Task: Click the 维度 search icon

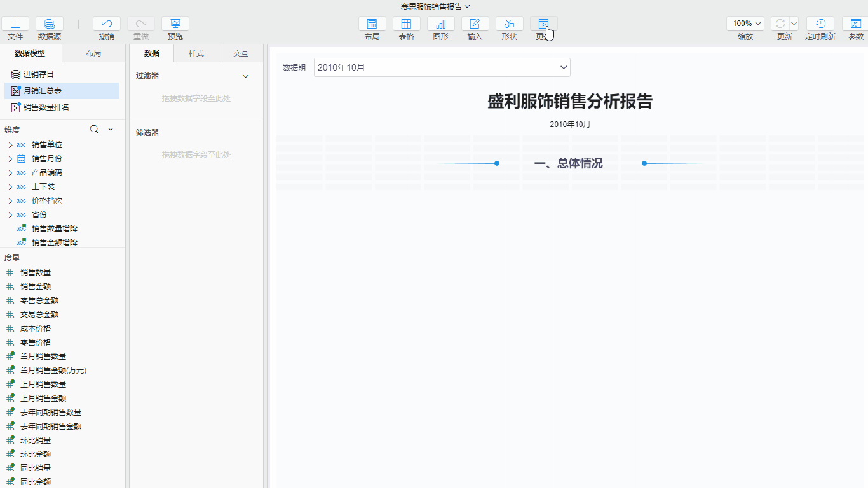Action: click(x=93, y=129)
